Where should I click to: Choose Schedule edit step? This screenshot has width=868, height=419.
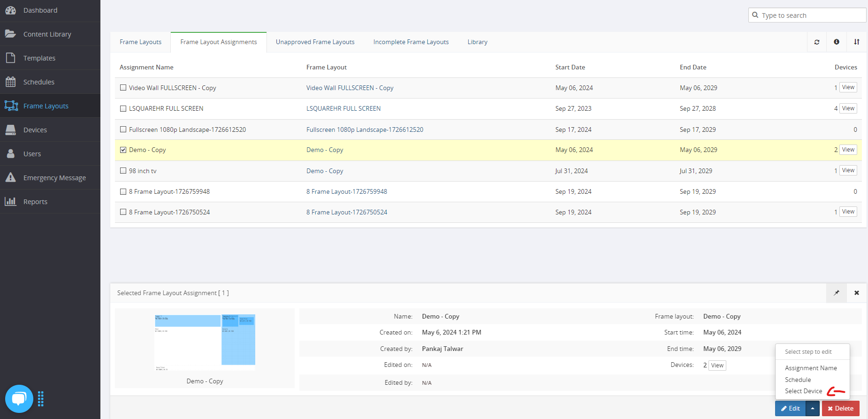click(x=798, y=380)
